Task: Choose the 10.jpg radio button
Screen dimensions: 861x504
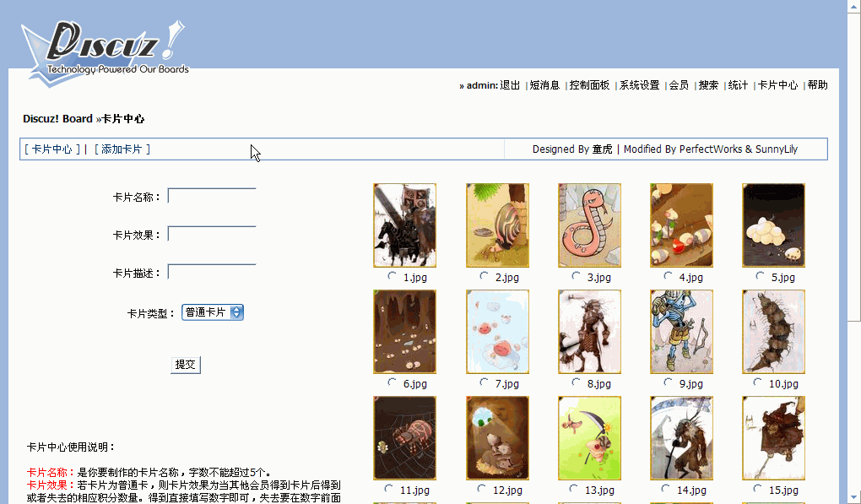Action: [758, 382]
